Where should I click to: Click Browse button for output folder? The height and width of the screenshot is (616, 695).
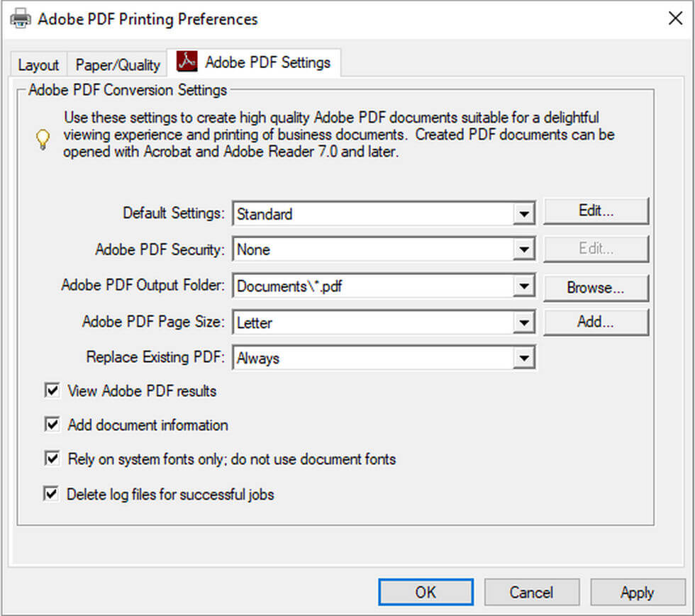pyautogui.click(x=596, y=288)
